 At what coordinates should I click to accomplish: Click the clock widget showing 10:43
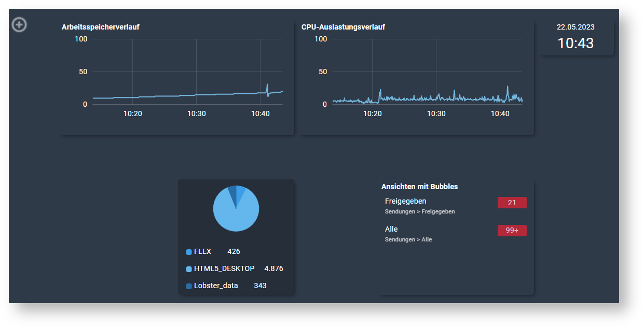[x=576, y=44]
